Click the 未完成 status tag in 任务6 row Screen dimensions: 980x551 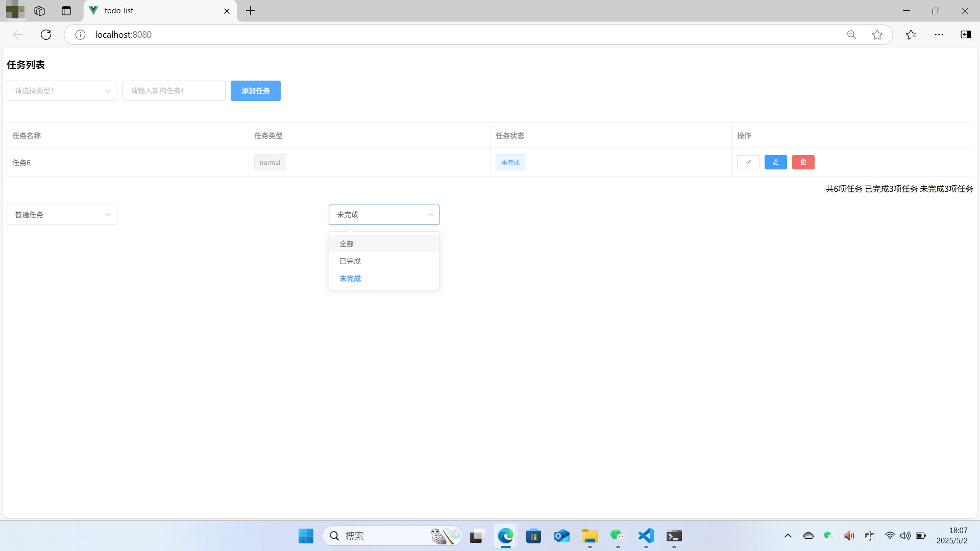pyautogui.click(x=510, y=162)
